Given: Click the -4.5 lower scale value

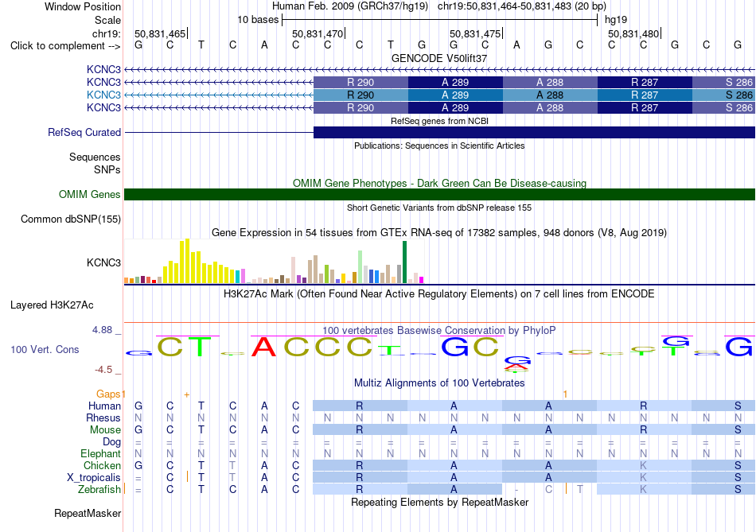Looking at the screenshot, I should tap(103, 370).
